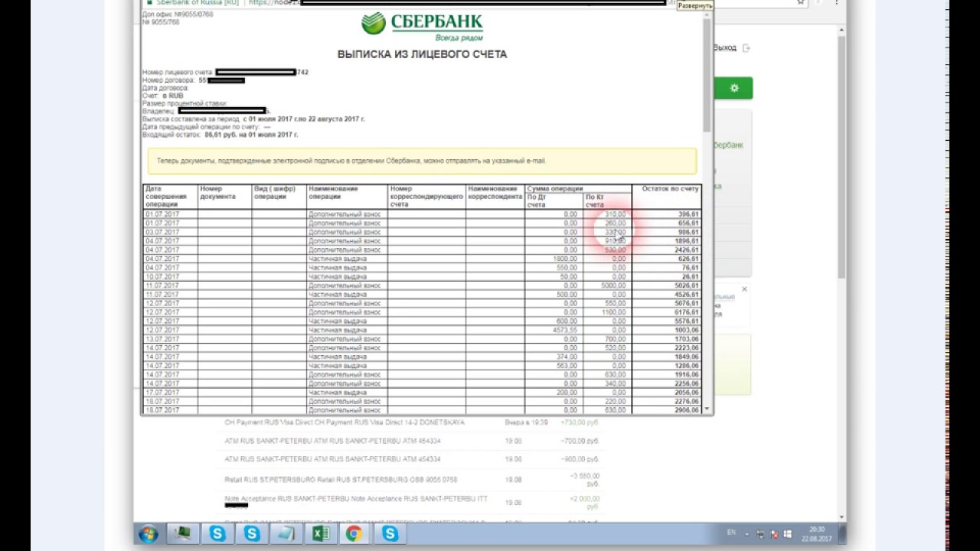Click the network icon in the system tray
The height and width of the screenshot is (551, 980).
pos(760,533)
